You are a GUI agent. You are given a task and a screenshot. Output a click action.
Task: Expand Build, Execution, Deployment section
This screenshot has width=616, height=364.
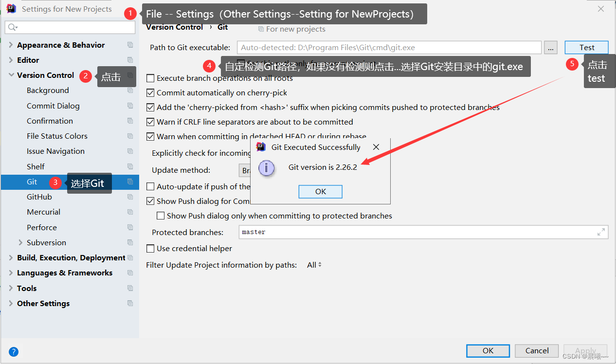click(x=11, y=258)
